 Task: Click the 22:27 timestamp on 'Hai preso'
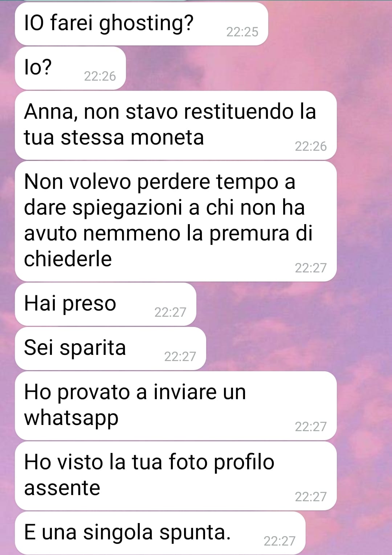pyautogui.click(x=170, y=312)
